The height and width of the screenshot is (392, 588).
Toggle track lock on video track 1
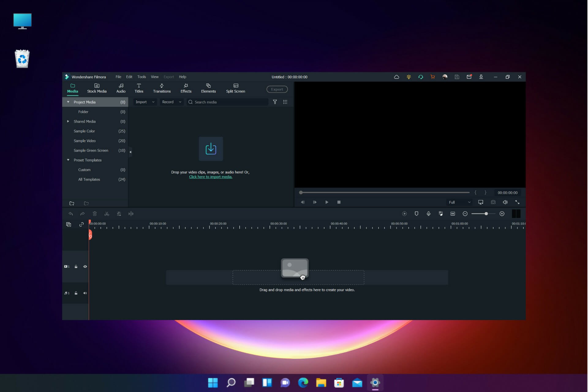(76, 266)
